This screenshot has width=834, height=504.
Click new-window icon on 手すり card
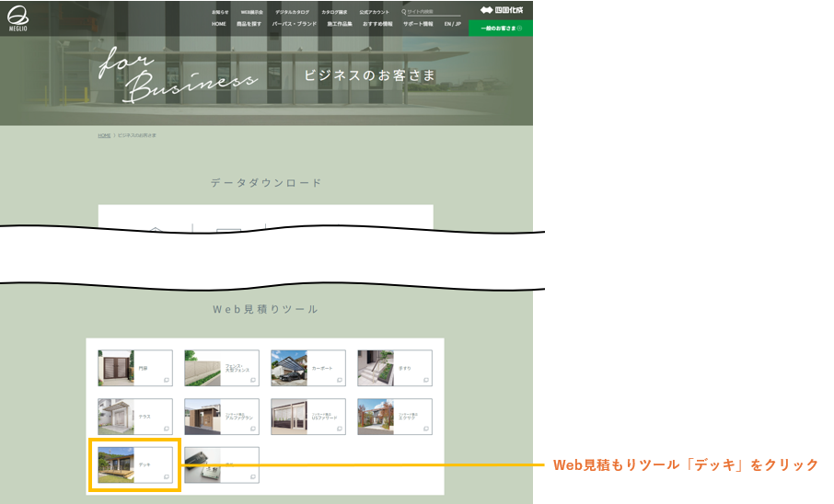(425, 380)
